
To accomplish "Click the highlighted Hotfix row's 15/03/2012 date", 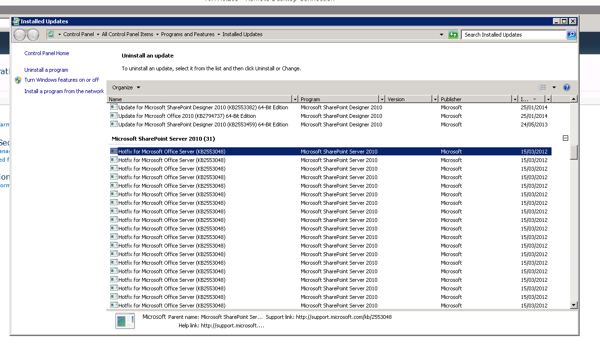I will tap(534, 152).
